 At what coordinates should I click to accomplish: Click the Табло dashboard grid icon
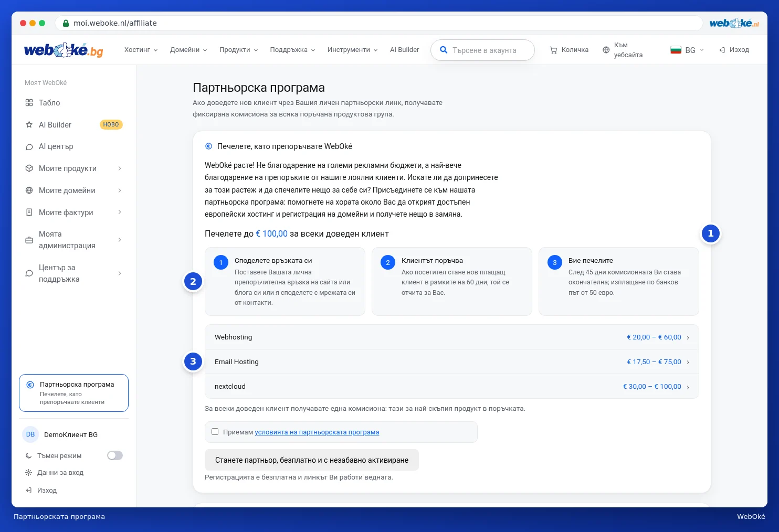29,103
